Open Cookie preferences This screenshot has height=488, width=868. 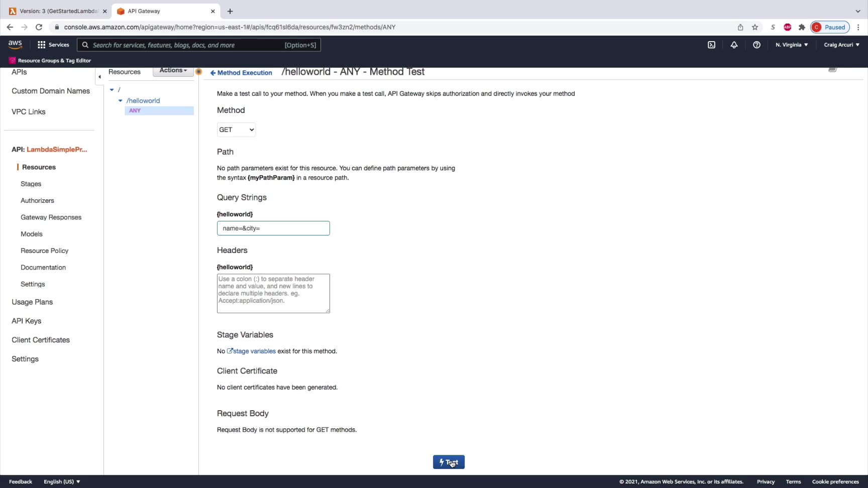click(x=835, y=481)
